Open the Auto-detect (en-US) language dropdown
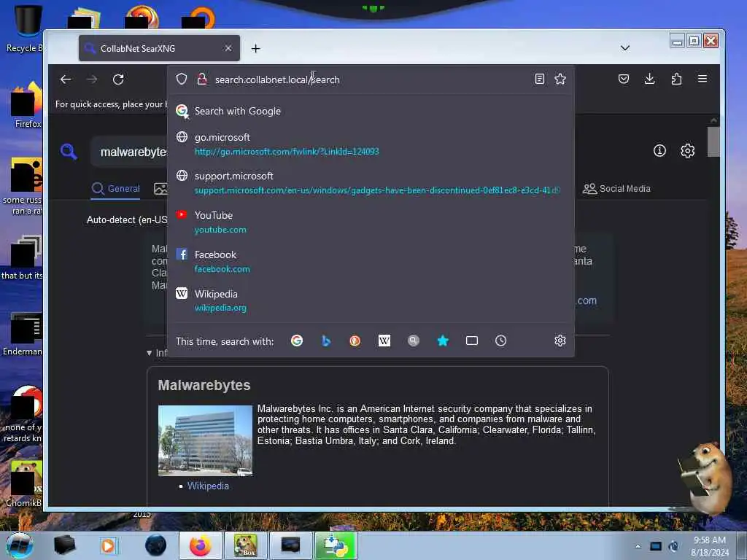The image size is (747, 560). [127, 220]
